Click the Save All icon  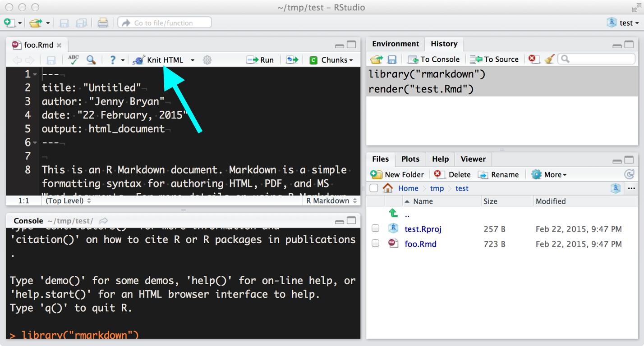(82, 23)
